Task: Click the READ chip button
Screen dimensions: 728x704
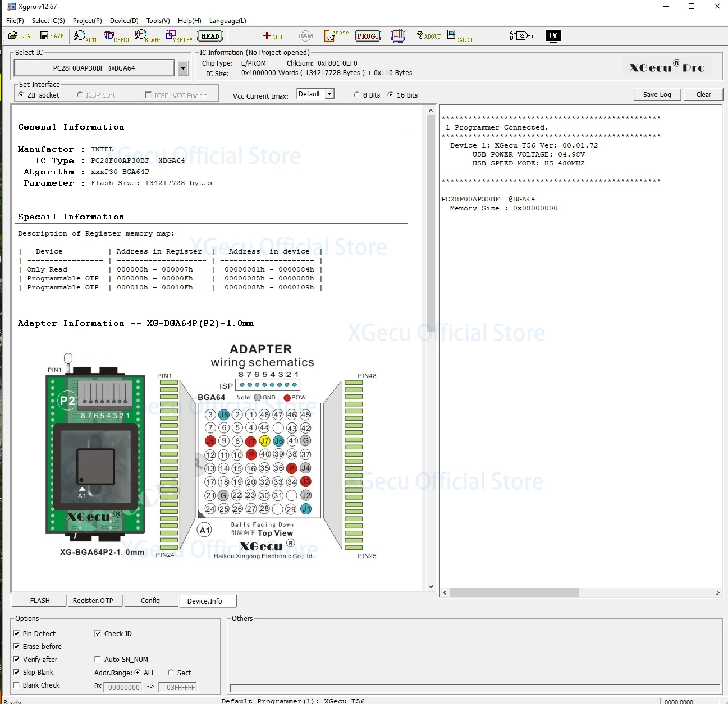Action: tap(210, 36)
